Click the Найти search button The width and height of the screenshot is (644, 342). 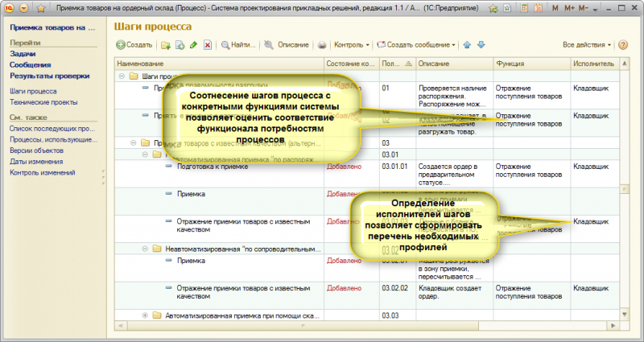pyautogui.click(x=238, y=45)
